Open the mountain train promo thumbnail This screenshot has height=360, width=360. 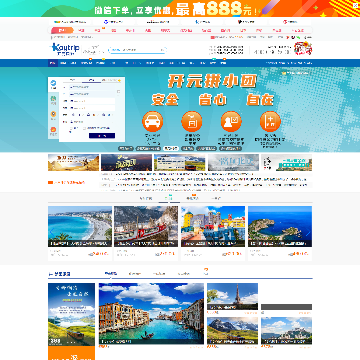(x=180, y=162)
